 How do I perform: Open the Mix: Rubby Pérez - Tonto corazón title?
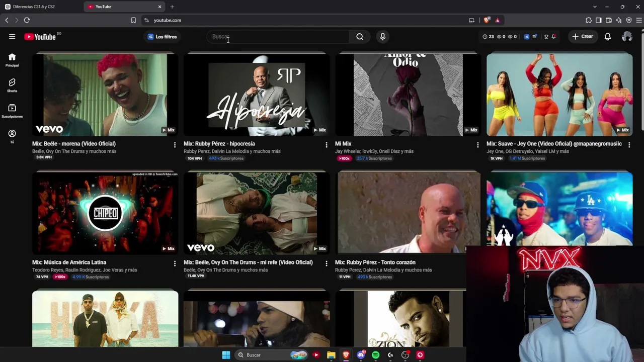pyautogui.click(x=375, y=262)
